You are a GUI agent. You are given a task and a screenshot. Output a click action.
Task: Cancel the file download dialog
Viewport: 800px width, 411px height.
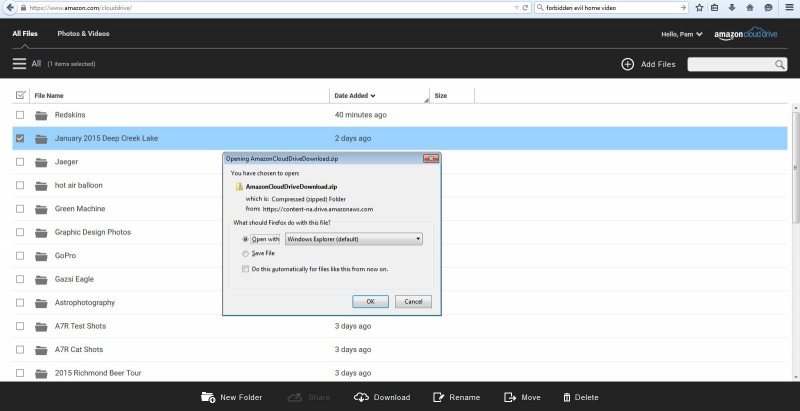(x=413, y=301)
